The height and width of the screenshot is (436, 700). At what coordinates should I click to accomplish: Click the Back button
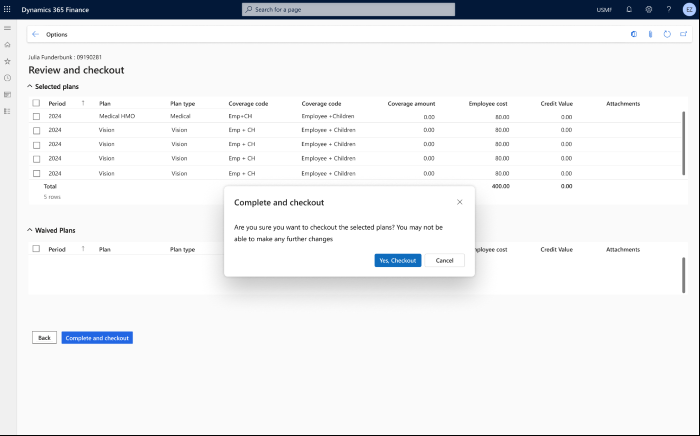tap(44, 338)
